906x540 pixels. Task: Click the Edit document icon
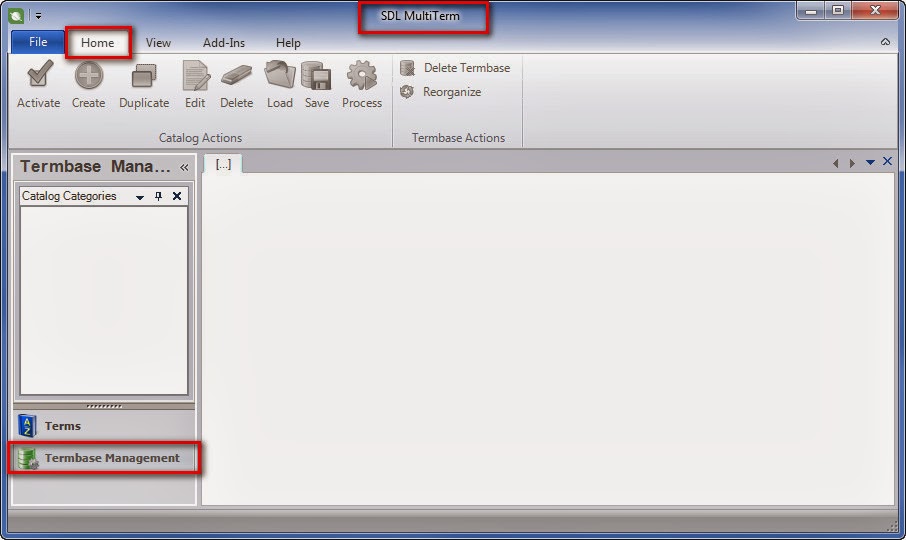click(195, 76)
